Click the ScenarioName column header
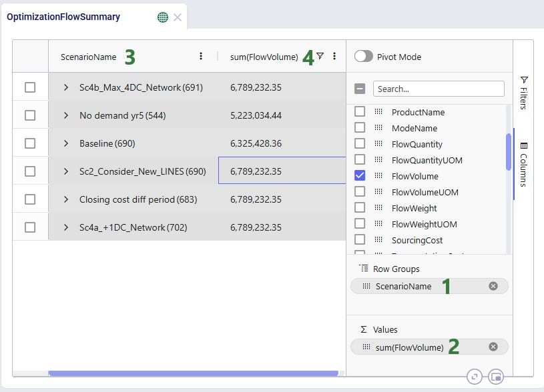Viewport: 544px width, 392px height. pyautogui.click(x=89, y=57)
